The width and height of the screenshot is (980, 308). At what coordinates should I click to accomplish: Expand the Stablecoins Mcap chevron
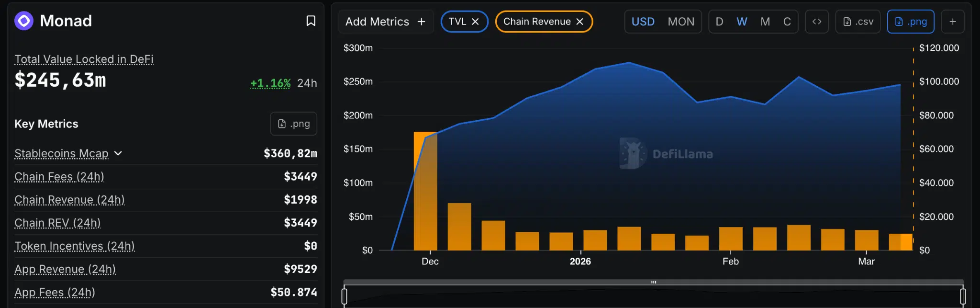pyautogui.click(x=118, y=153)
